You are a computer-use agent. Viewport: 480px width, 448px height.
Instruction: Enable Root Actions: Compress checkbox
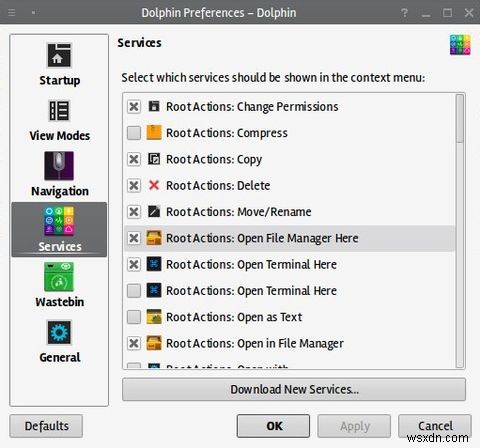[134, 133]
